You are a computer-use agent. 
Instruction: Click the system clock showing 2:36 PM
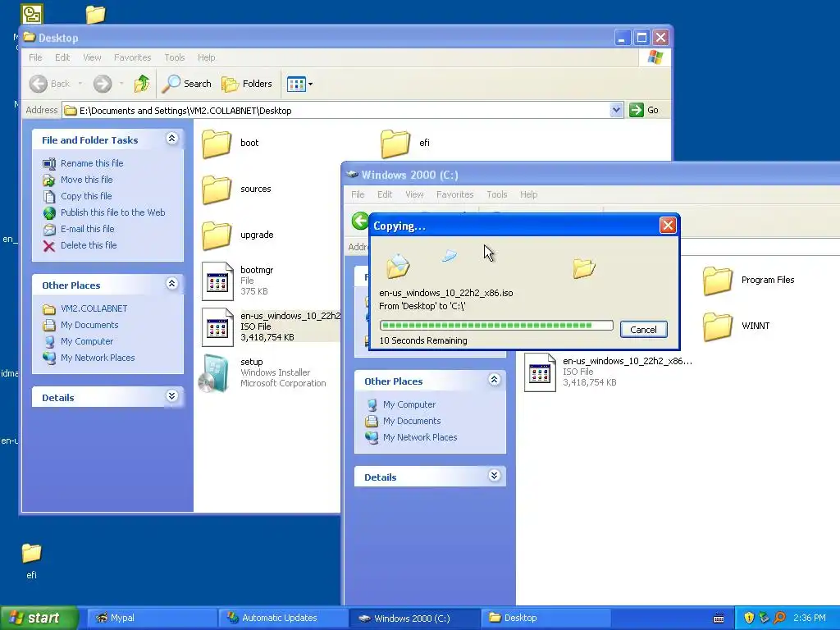point(809,618)
